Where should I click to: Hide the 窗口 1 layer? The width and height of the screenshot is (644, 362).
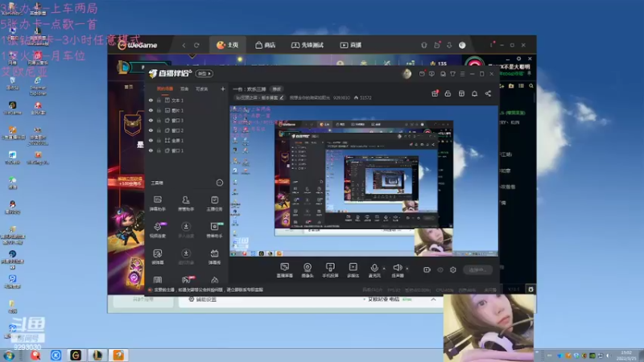151,150
